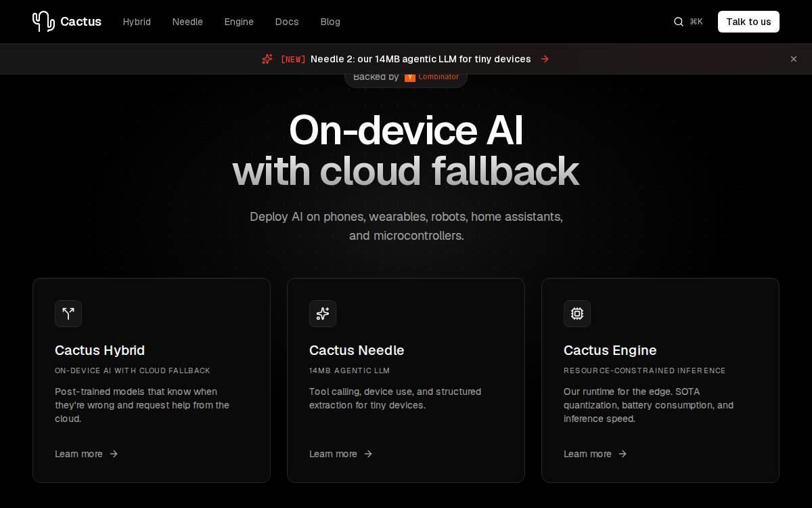This screenshot has width=812, height=508.
Task: Click the Talk to us button
Action: pyautogui.click(x=748, y=22)
